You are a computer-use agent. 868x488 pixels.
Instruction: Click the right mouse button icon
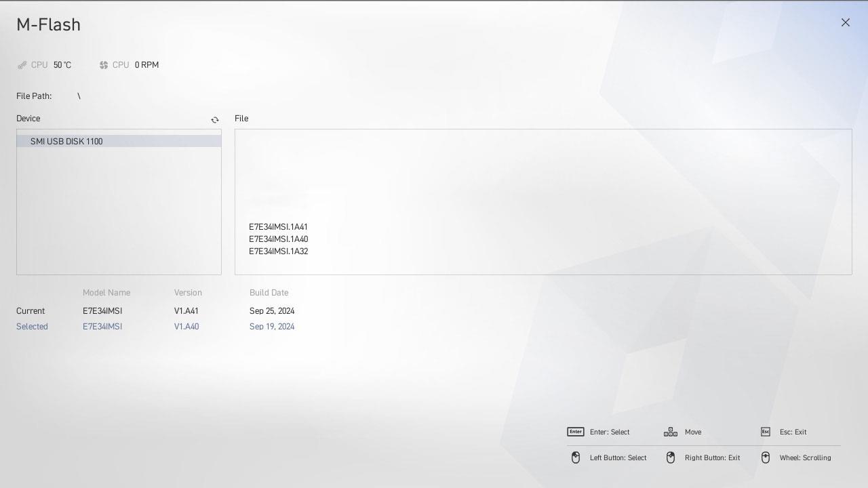click(670, 457)
